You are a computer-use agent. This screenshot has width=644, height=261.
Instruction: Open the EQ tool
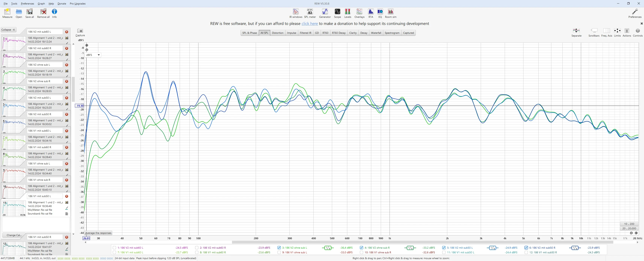pyautogui.click(x=380, y=13)
